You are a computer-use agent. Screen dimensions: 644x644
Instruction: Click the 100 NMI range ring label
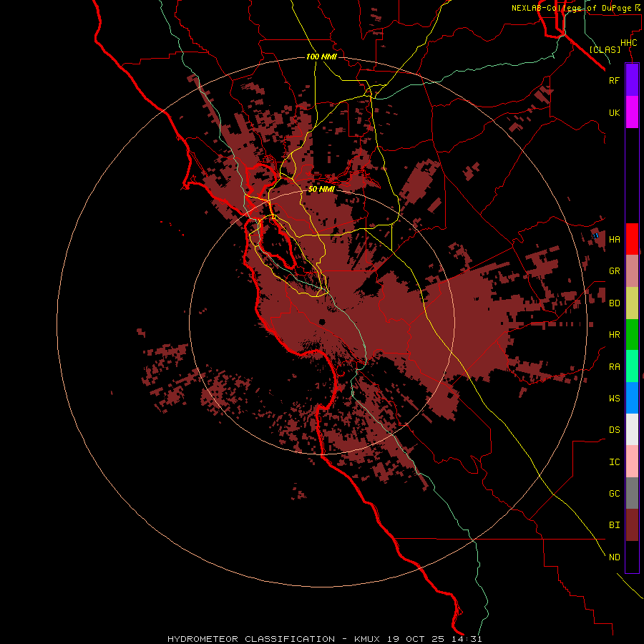tap(321, 57)
